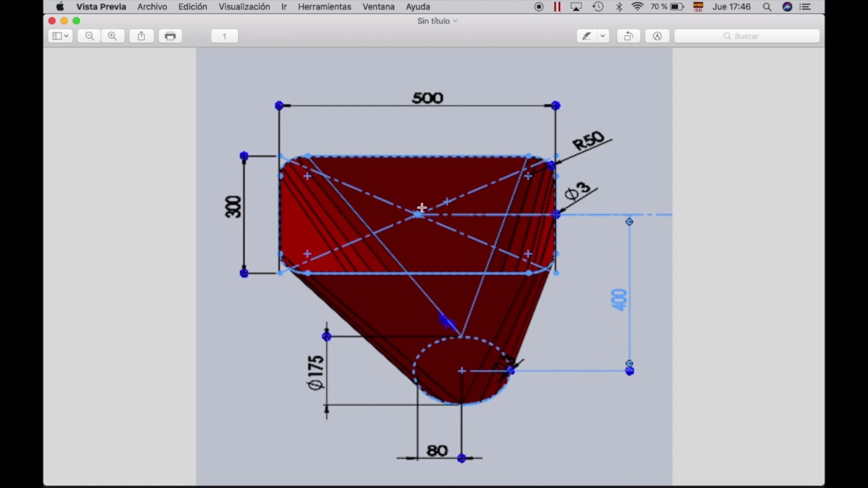Screen dimensions: 868x488
Task: Click the Rotate toolbar icon
Action: click(x=628, y=36)
